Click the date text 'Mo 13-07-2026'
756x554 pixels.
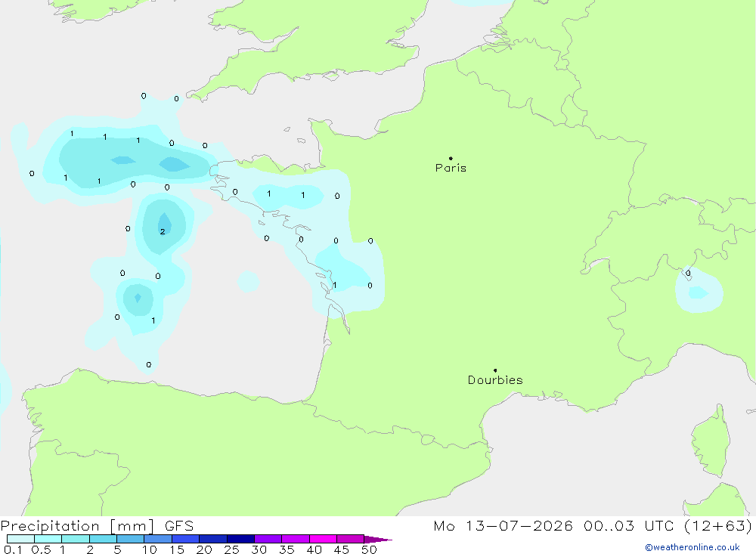point(503,526)
